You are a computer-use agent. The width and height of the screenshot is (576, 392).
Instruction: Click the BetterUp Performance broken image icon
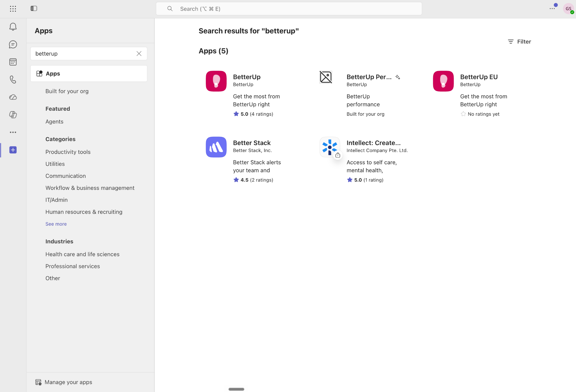pyautogui.click(x=326, y=77)
